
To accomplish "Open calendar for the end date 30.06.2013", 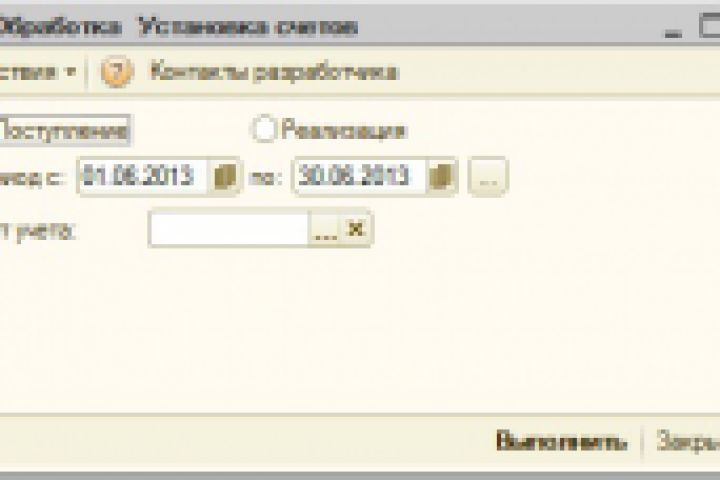I will (x=441, y=177).
